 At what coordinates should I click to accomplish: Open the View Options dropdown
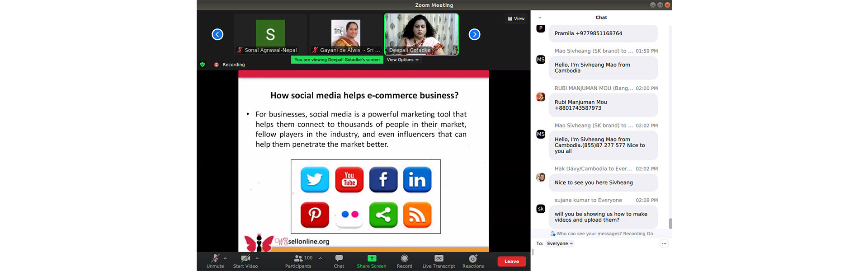pyautogui.click(x=403, y=60)
